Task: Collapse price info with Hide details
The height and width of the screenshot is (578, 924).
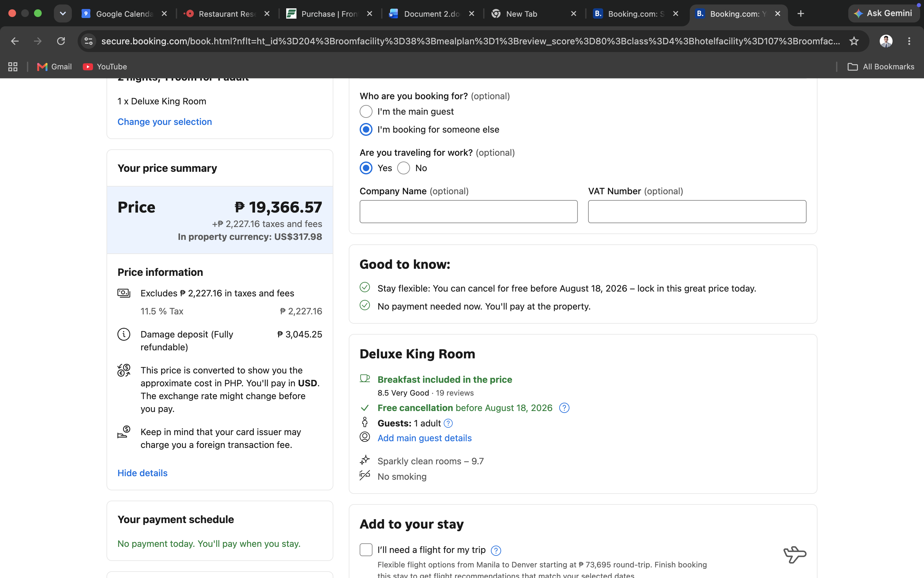Action: [142, 473]
